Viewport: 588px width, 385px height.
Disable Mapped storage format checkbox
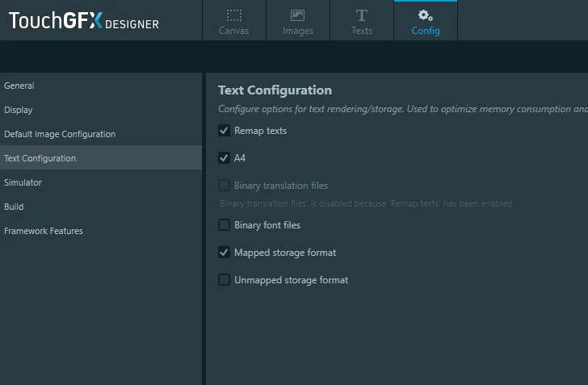pyautogui.click(x=224, y=253)
